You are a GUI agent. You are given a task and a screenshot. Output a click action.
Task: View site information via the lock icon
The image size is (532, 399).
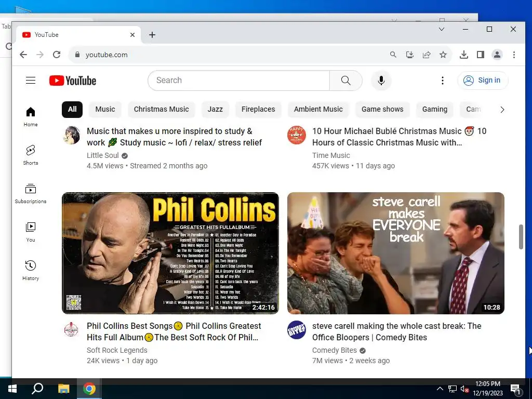tap(77, 55)
